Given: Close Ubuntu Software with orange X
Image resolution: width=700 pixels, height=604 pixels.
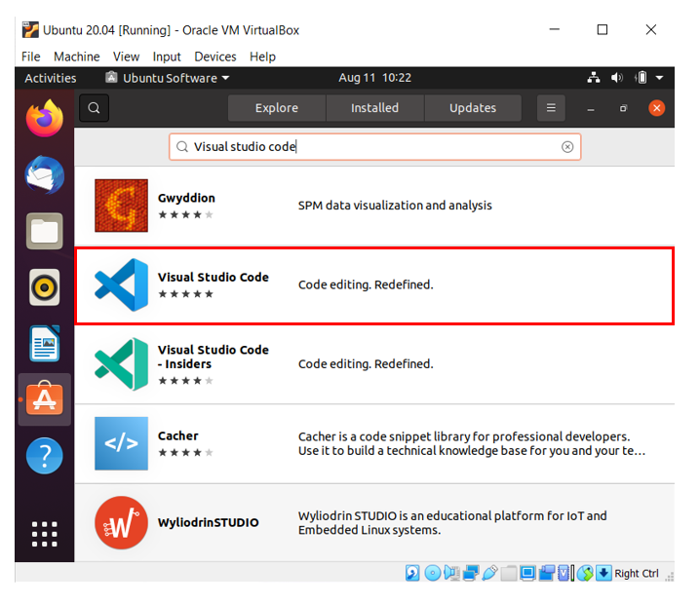Looking at the screenshot, I should (x=656, y=108).
